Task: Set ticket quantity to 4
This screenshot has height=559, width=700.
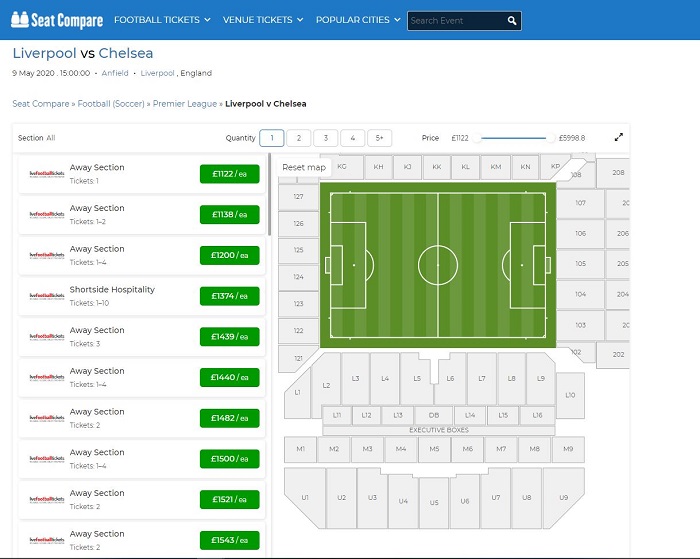Action: click(x=352, y=138)
